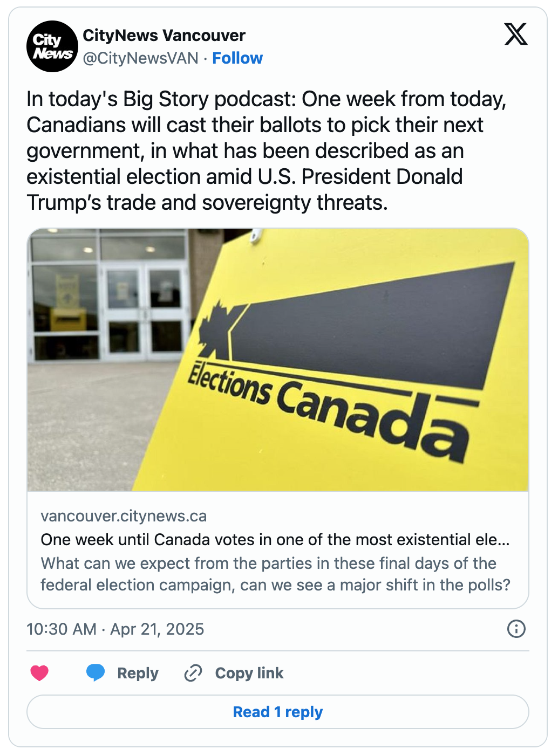Image resolution: width=558 pixels, height=756 pixels.
Task: Open the vancouver.citynews.ca domain link
Action: [124, 516]
